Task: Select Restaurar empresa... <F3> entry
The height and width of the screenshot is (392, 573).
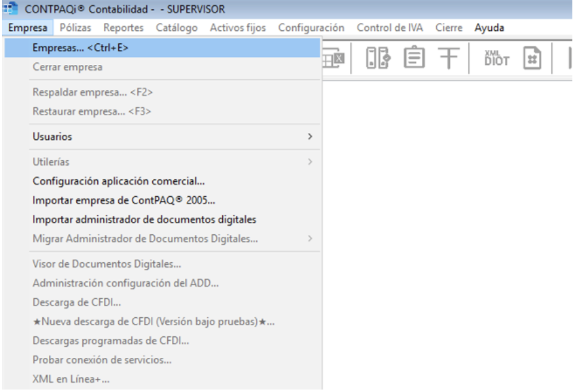Action: coord(162,111)
